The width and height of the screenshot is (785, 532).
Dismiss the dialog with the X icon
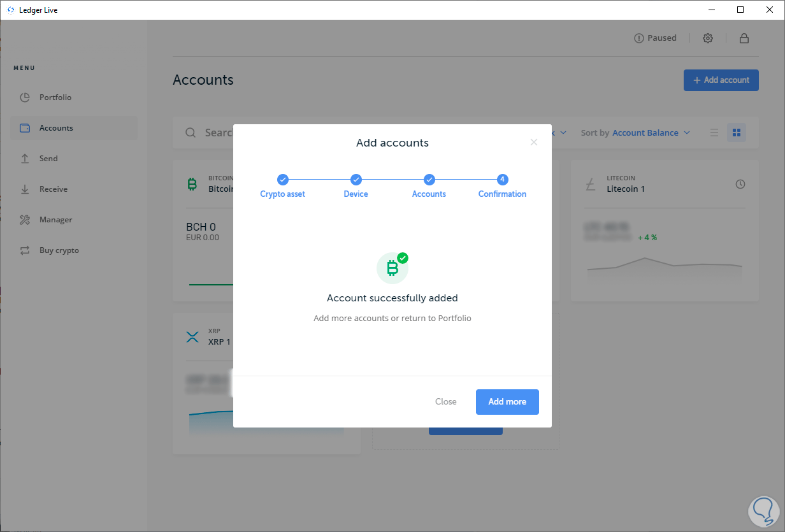(x=534, y=142)
